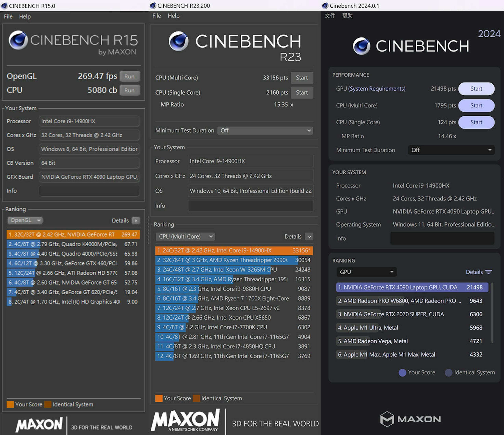
Task: Open Help menu in Cinebench R23 window
Action: coord(173,16)
